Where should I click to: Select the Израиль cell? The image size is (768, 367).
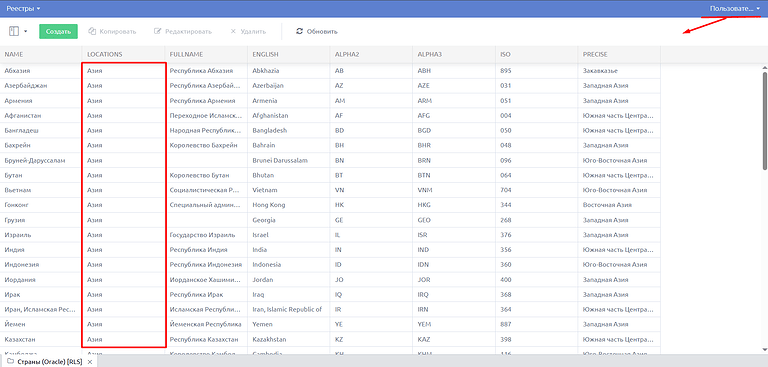click(x=41, y=235)
